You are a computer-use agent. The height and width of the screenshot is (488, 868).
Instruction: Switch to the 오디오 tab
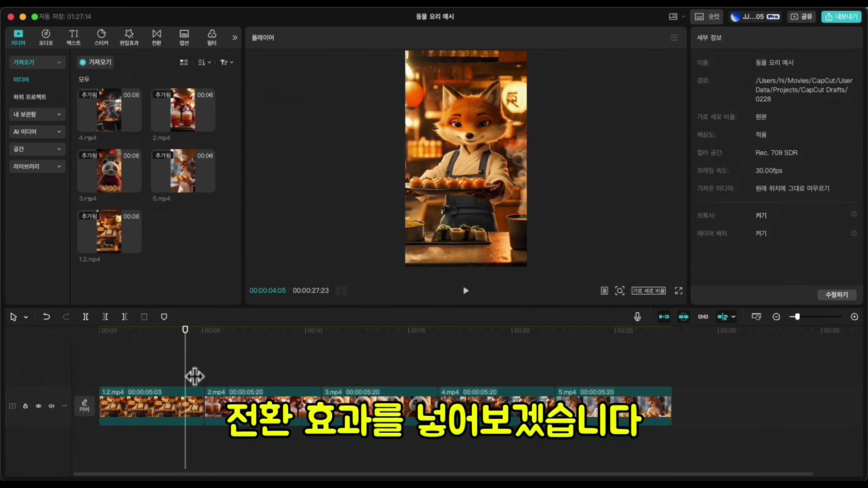click(x=46, y=37)
